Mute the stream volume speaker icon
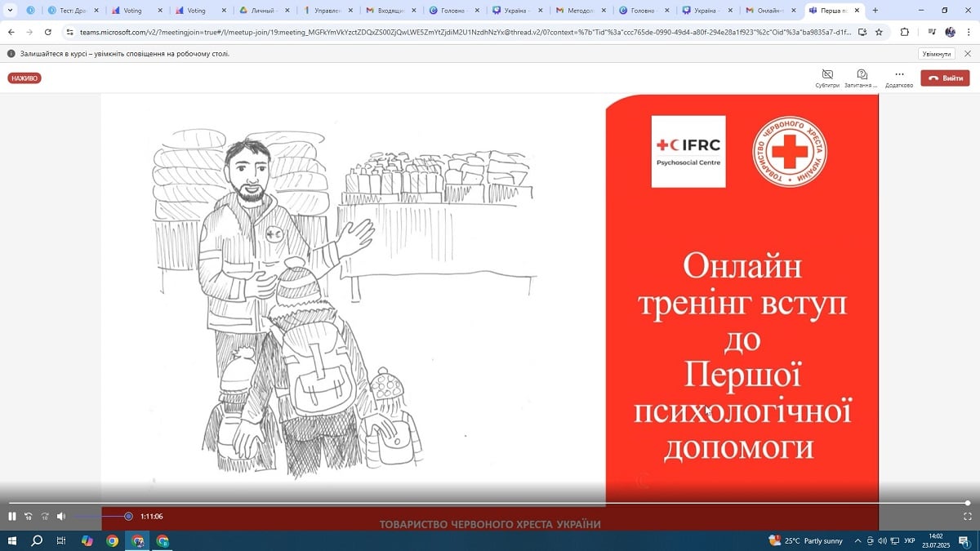Image resolution: width=980 pixels, height=551 pixels. [61, 516]
